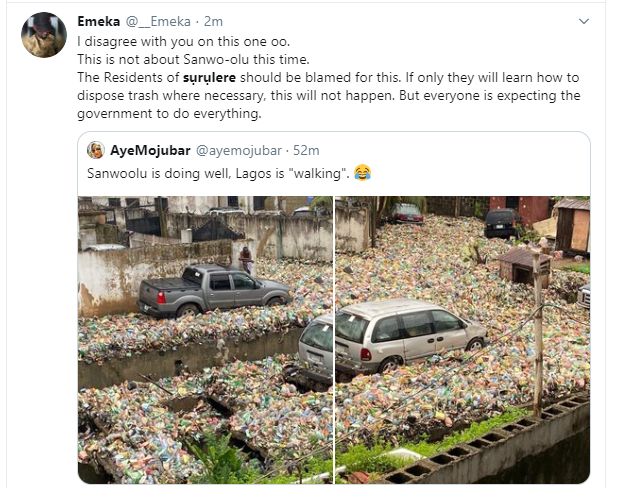Image resolution: width=618 pixels, height=488 pixels.
Task: View the dark car parked in the right photo
Action: 502,223
